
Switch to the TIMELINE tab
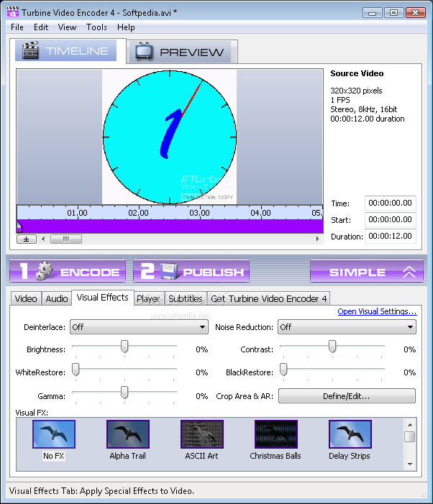click(66, 51)
